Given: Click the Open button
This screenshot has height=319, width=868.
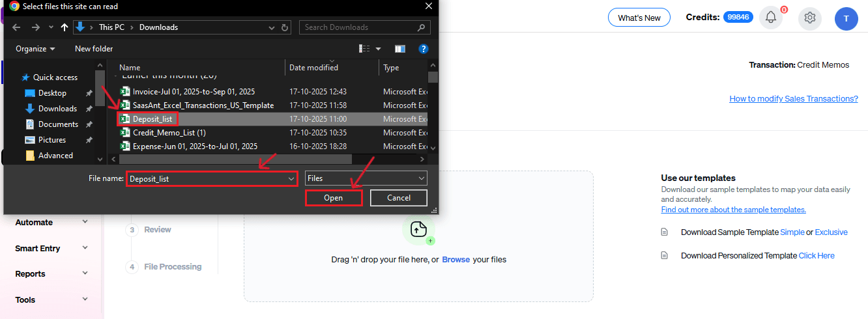Looking at the screenshot, I should pos(333,198).
